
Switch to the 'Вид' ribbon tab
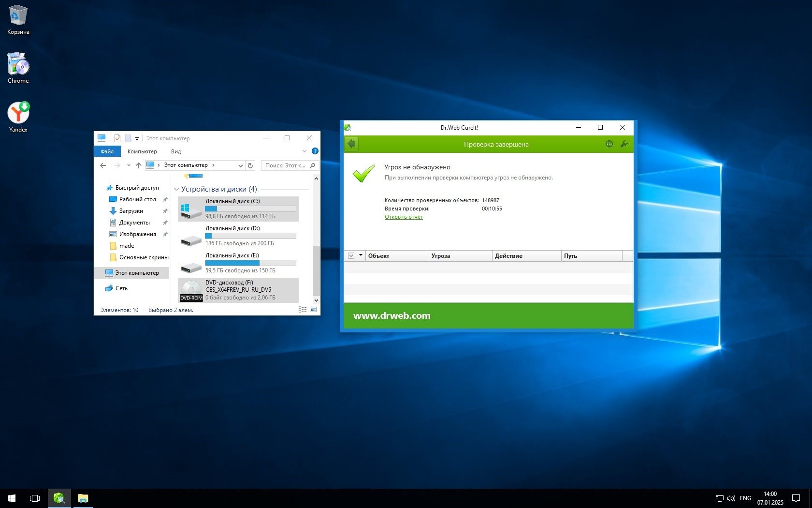(176, 151)
